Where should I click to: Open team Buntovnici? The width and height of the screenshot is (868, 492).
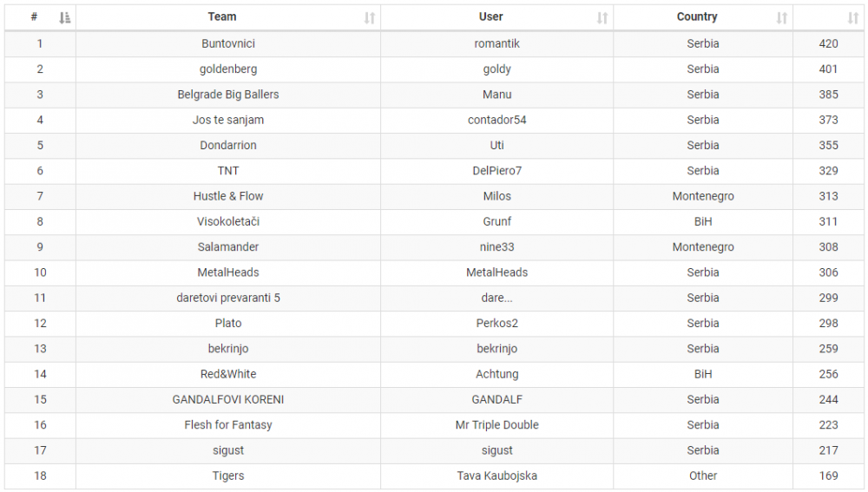228,43
